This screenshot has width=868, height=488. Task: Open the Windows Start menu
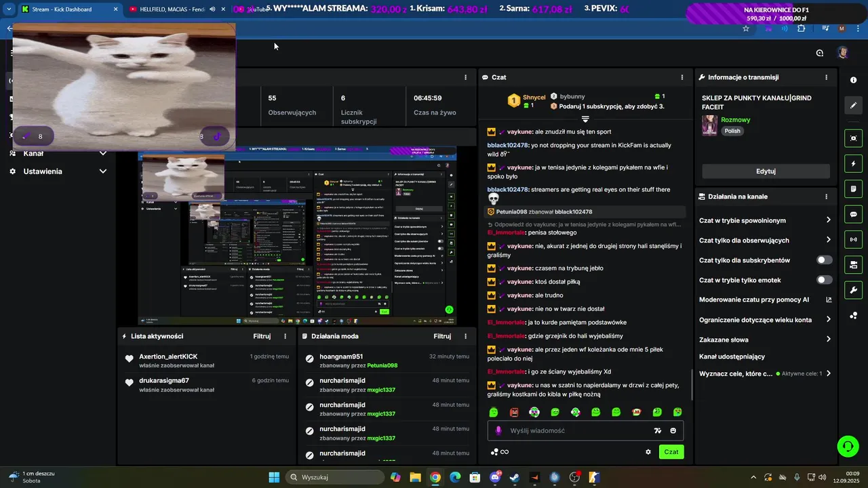274,477
